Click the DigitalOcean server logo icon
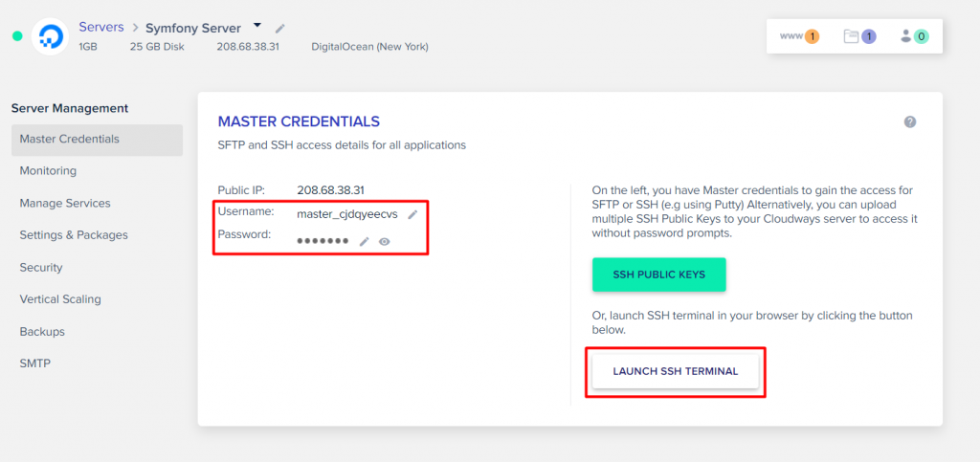 [x=49, y=36]
